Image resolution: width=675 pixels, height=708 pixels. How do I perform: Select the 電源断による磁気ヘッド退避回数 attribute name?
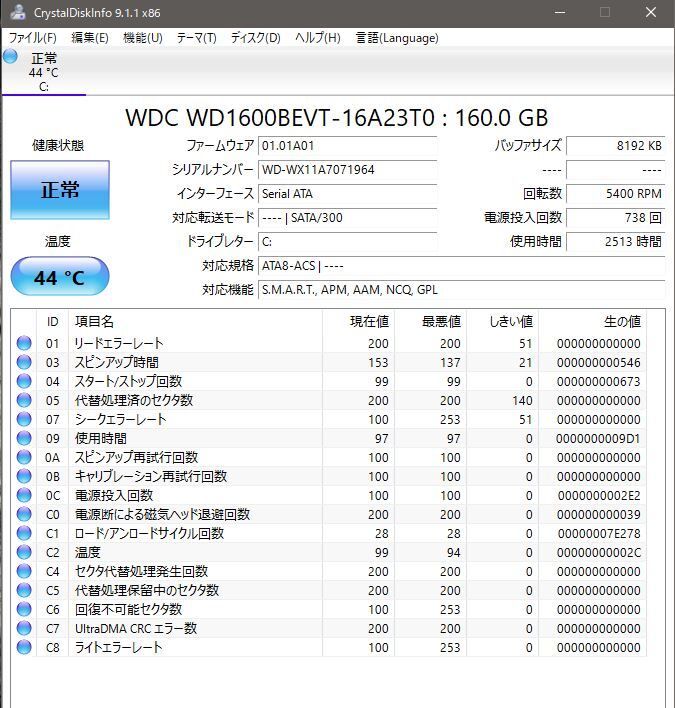162,514
